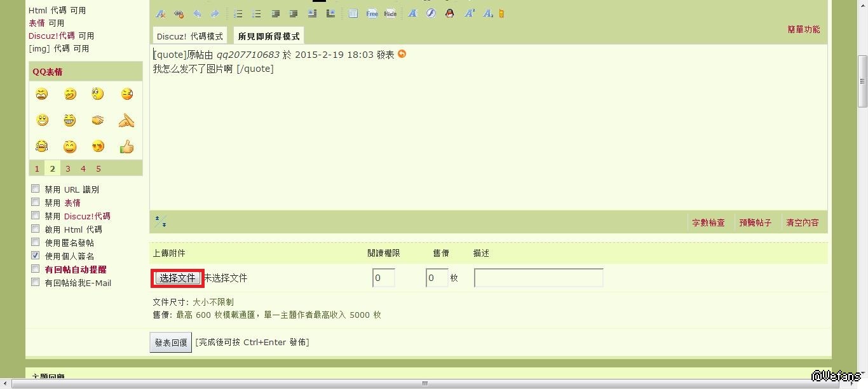
Task: Click the 字數檢查 link
Action: click(x=708, y=222)
